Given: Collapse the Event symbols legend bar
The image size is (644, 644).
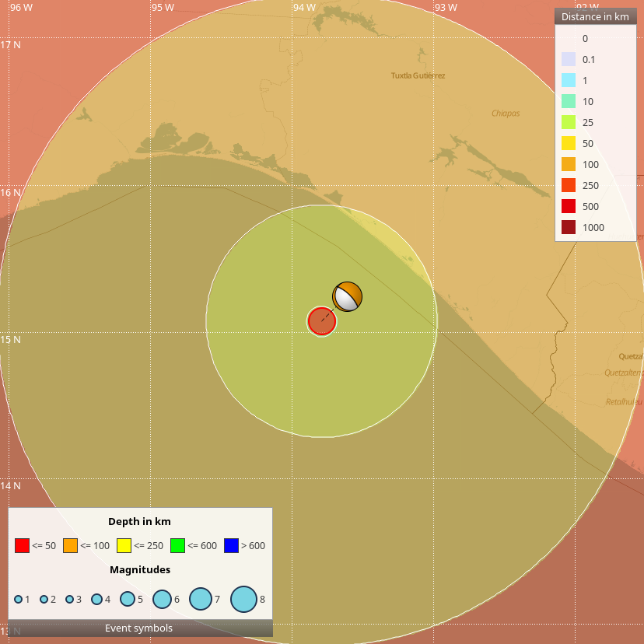Looking at the screenshot, I should (140, 628).
